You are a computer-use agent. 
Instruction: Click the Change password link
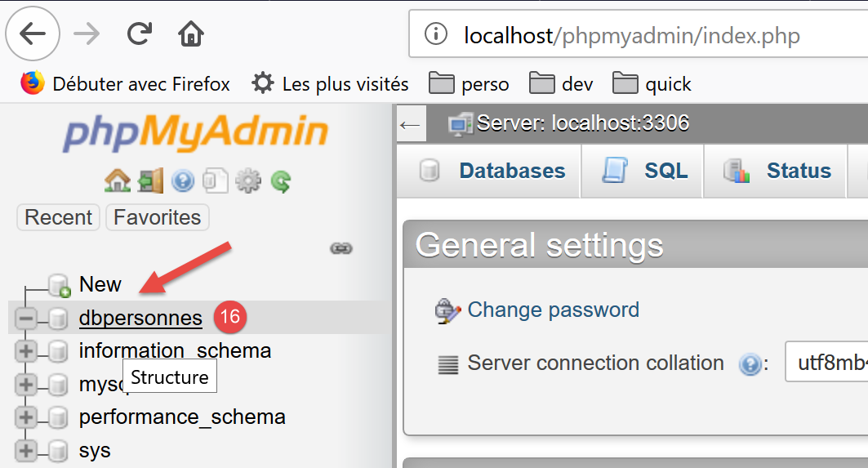[553, 310]
